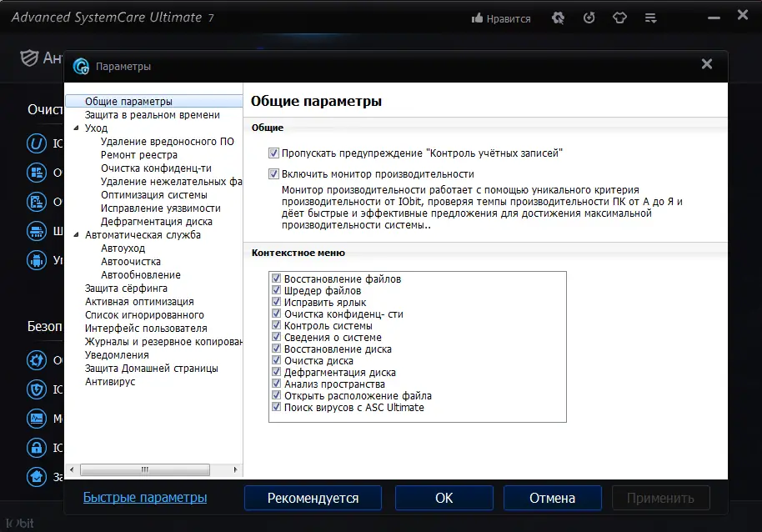This screenshot has width=762, height=532.
Task: Open Защита сёрфинга settings
Action: click(x=126, y=289)
